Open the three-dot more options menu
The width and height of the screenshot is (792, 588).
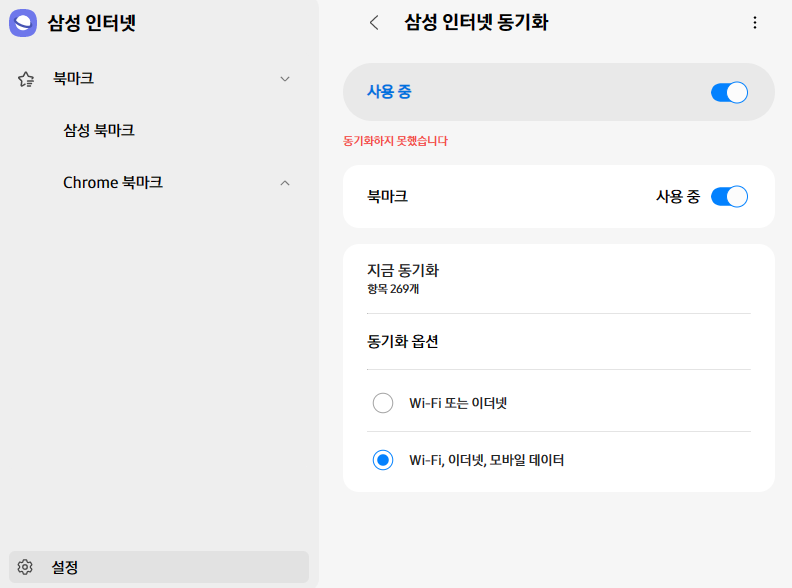tap(755, 23)
